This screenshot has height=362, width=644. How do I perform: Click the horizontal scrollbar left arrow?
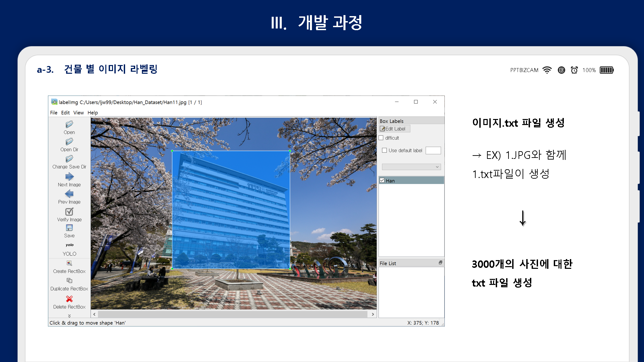click(x=94, y=314)
